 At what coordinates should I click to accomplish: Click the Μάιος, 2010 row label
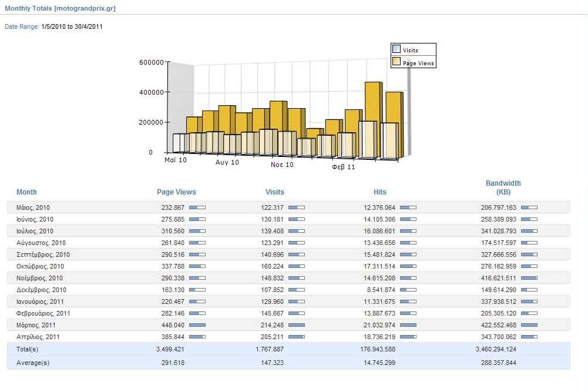(33, 207)
